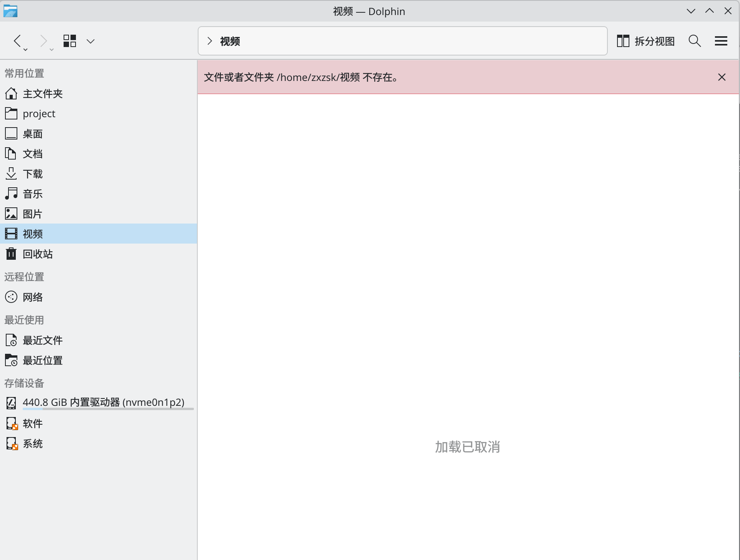Show 最近文件 recent files
This screenshot has height=560, width=740.
[42, 340]
